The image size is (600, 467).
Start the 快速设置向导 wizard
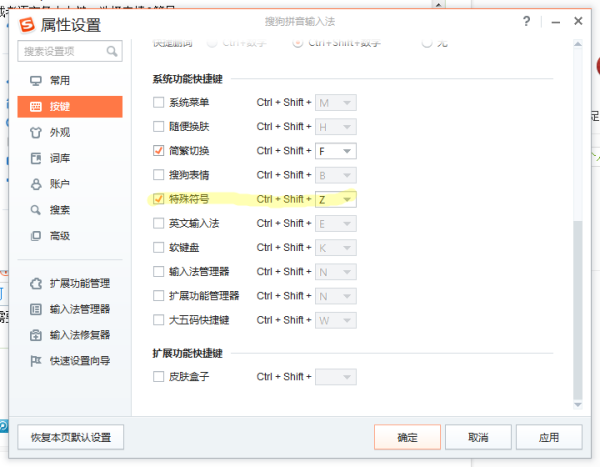click(x=70, y=361)
